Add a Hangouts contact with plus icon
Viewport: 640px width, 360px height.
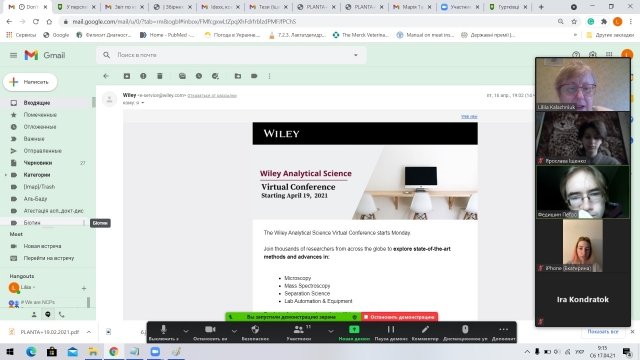84,288
